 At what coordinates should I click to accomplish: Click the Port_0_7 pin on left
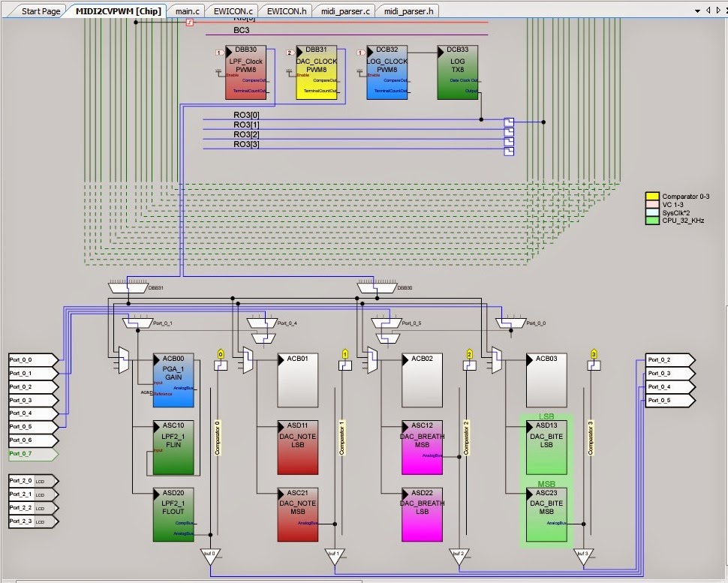(x=34, y=453)
